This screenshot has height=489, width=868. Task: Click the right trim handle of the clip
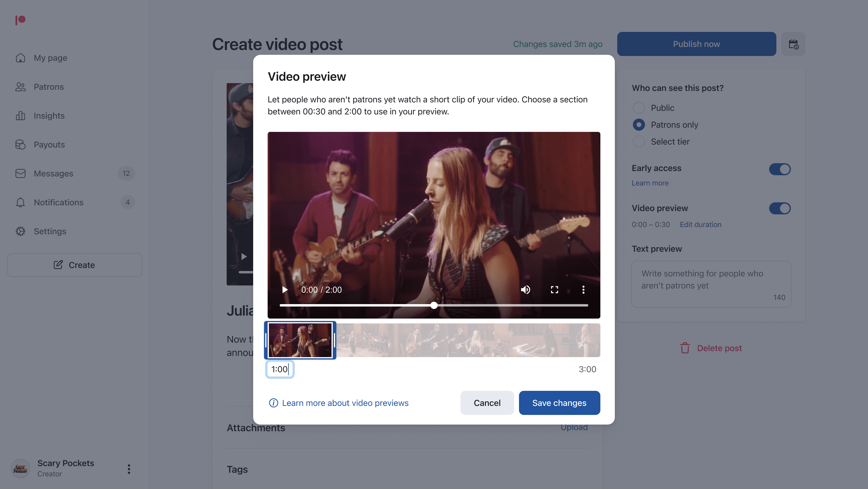pyautogui.click(x=334, y=340)
